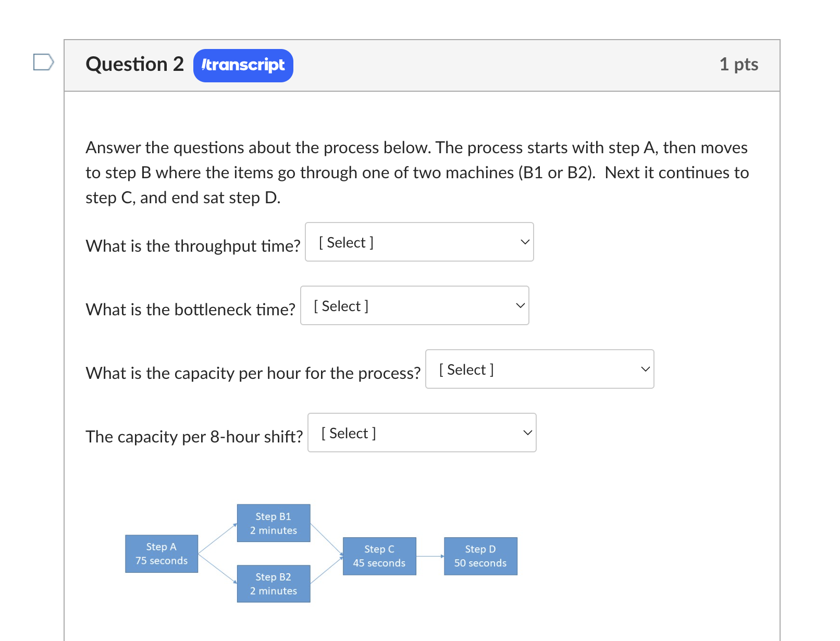Open the bottleneck time Select dropdown
This screenshot has width=840, height=641.
coord(414,305)
